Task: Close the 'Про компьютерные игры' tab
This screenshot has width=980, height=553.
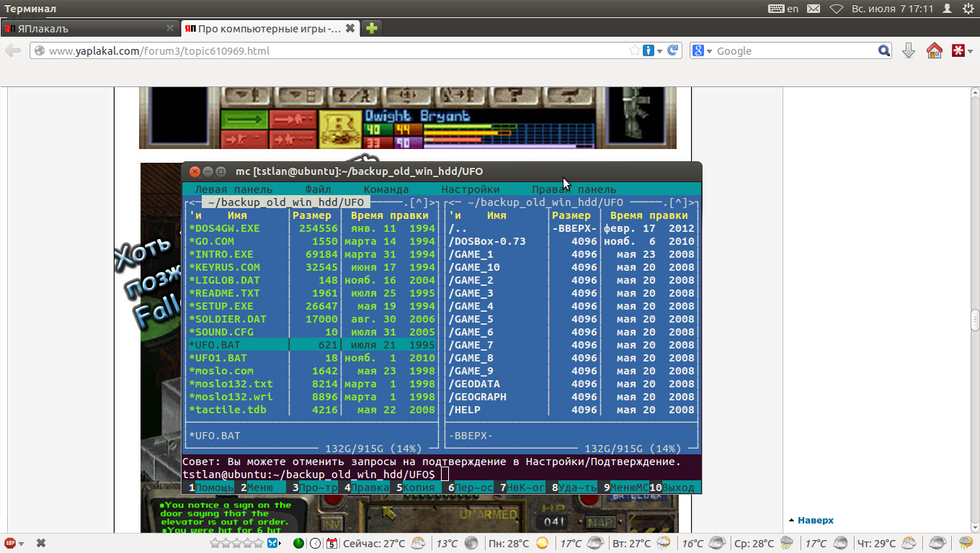Action: click(350, 29)
